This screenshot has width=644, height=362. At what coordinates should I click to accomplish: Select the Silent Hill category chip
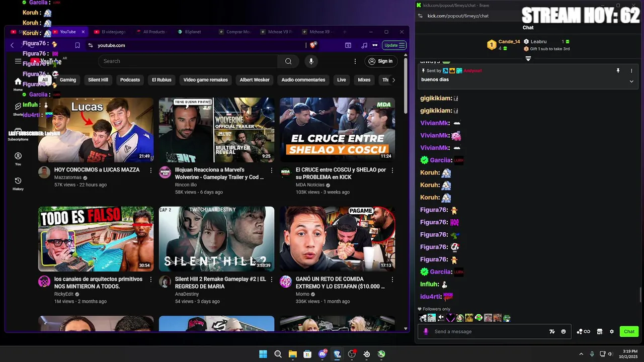pos(98,80)
